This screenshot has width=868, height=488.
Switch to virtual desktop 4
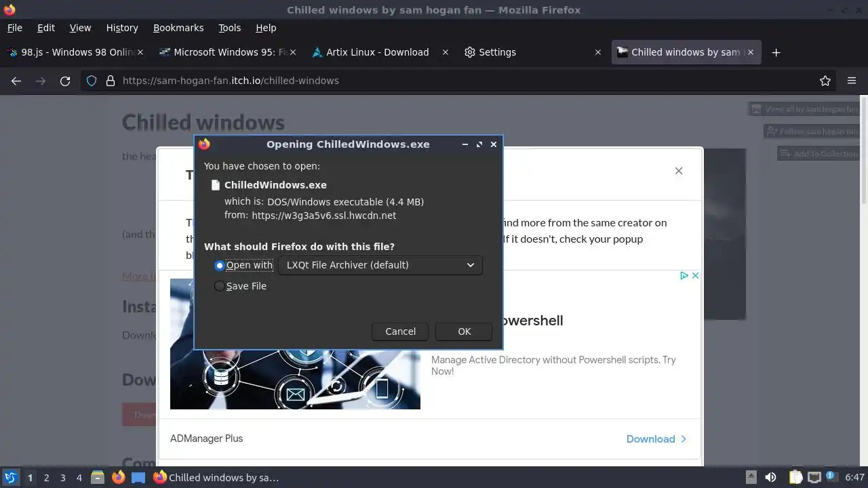[x=79, y=478]
